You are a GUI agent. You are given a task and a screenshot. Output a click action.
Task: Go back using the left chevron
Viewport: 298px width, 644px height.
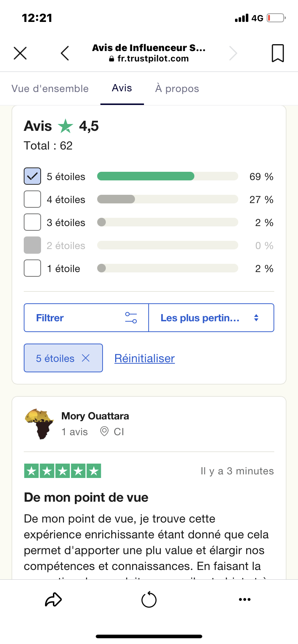coord(65,53)
